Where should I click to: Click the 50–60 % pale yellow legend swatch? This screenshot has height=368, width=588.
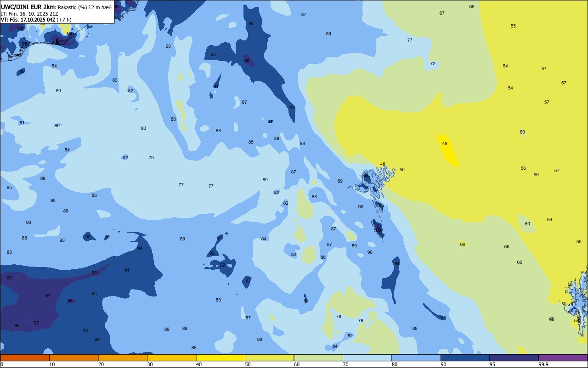point(269,357)
